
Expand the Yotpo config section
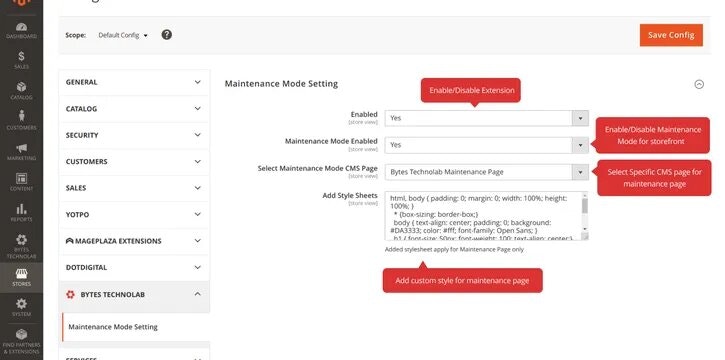(134, 214)
